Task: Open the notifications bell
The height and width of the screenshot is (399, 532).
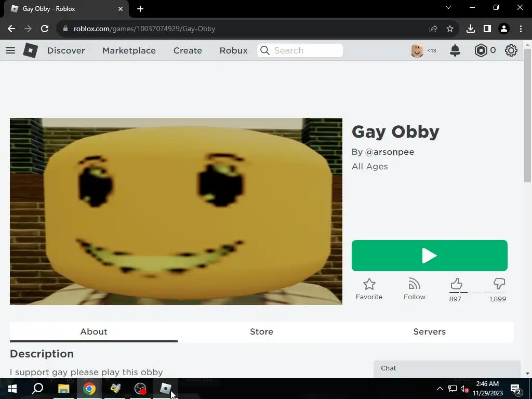Action: (455, 50)
